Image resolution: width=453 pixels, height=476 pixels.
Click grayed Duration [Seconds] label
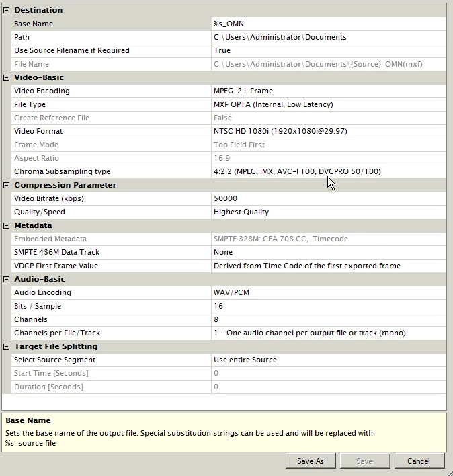pos(48,387)
